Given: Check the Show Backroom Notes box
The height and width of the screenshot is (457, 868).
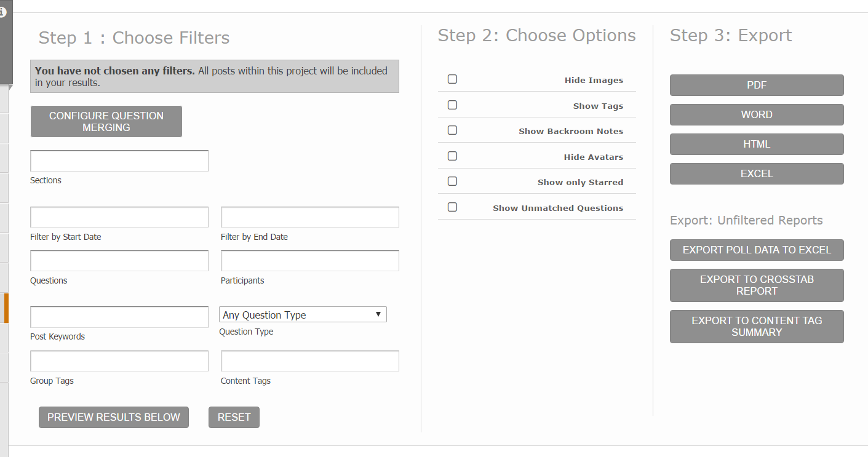Looking at the screenshot, I should click(452, 130).
